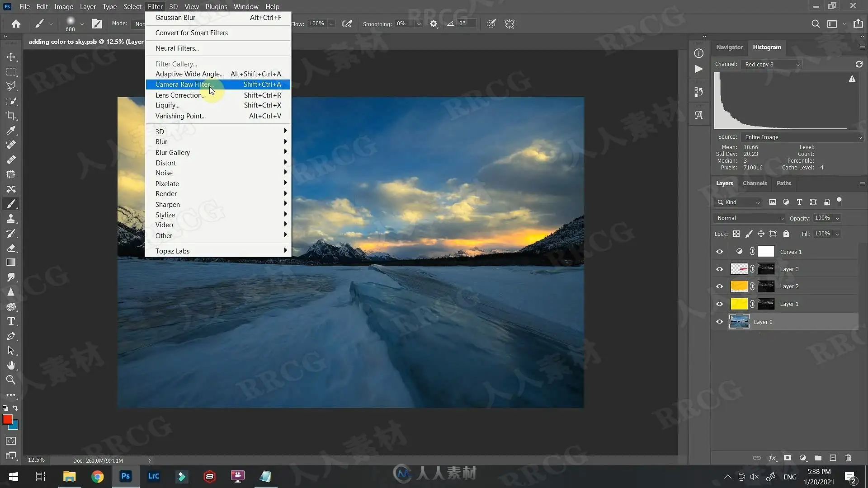The height and width of the screenshot is (488, 868).
Task: Open the Smoothing percentage dropdown arrow
Action: click(419, 24)
